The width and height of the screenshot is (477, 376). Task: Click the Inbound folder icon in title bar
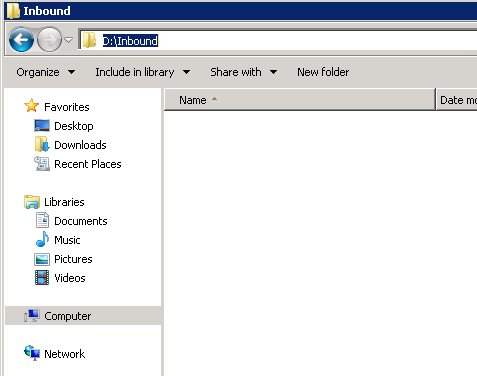coord(13,11)
